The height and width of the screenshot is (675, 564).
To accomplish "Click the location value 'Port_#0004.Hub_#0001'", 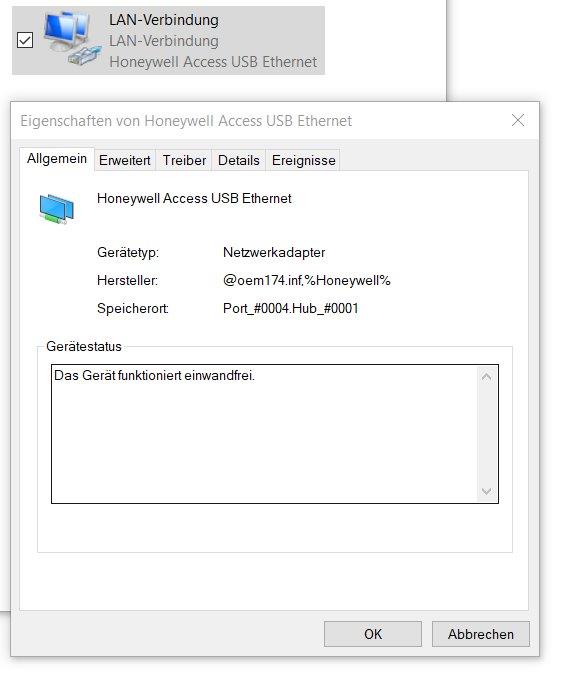I will point(291,308).
